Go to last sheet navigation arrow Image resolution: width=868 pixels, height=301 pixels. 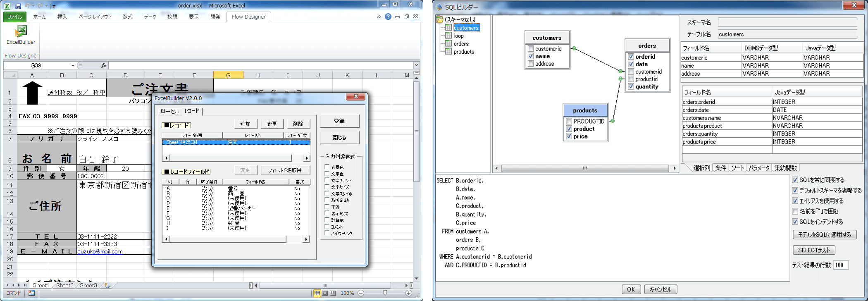[26, 285]
